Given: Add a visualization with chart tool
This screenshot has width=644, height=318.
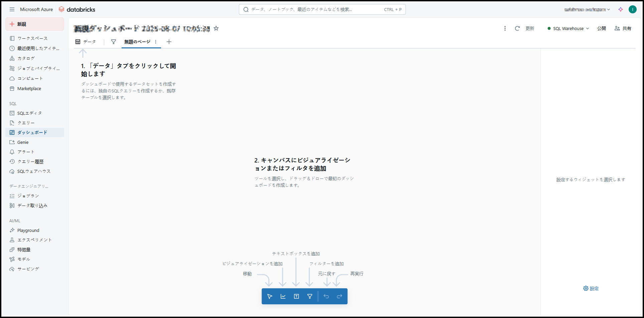Looking at the screenshot, I should click(283, 296).
